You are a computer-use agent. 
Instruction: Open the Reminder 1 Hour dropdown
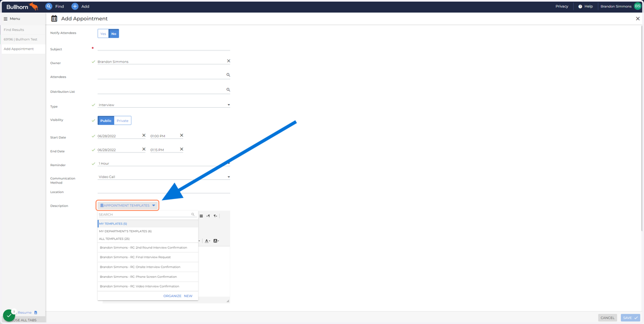click(x=164, y=163)
